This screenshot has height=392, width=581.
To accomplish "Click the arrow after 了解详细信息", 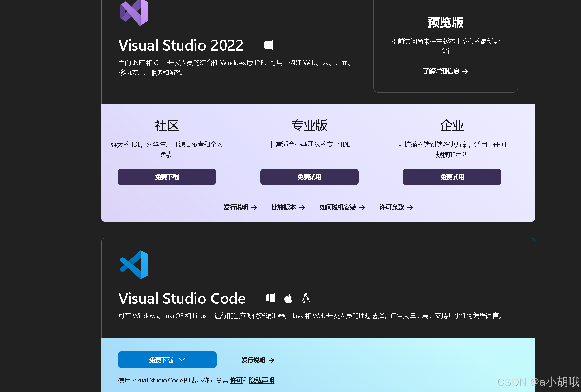I will click(465, 71).
